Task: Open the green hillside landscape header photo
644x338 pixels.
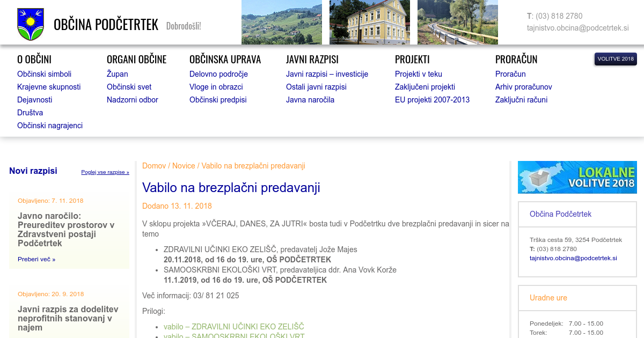Action: pos(281,22)
